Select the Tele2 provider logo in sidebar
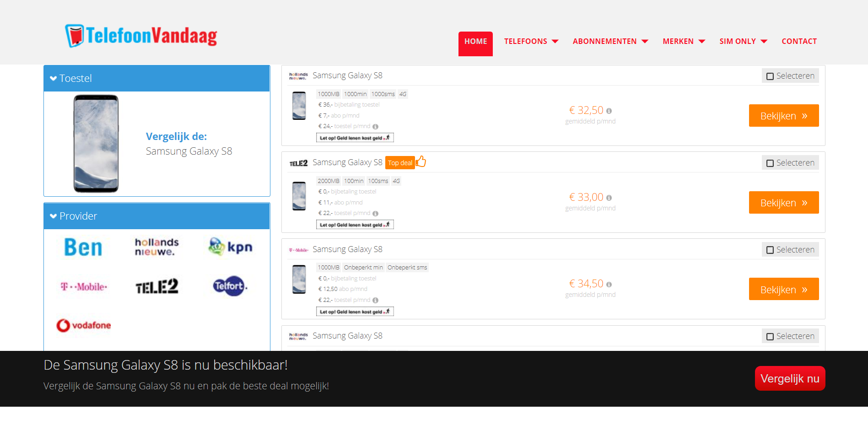868x425 pixels. click(156, 286)
